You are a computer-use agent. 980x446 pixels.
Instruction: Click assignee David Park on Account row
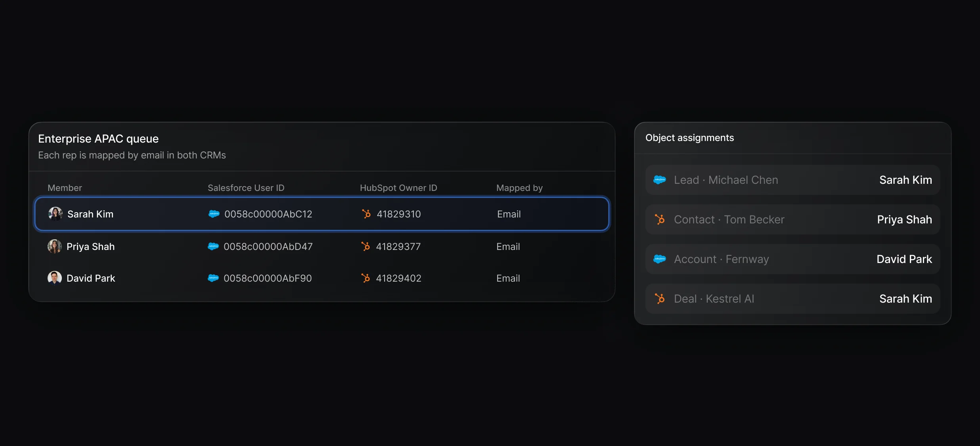[904, 259]
